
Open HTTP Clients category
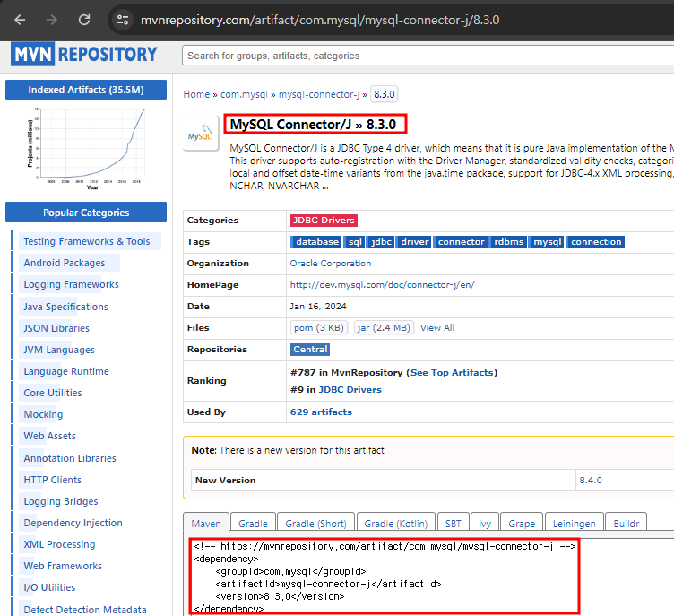point(53,480)
